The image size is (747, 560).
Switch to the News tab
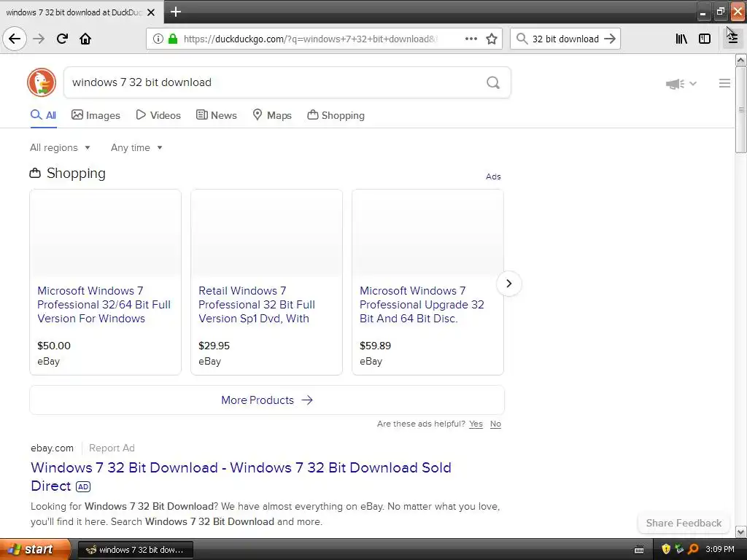pyautogui.click(x=216, y=115)
